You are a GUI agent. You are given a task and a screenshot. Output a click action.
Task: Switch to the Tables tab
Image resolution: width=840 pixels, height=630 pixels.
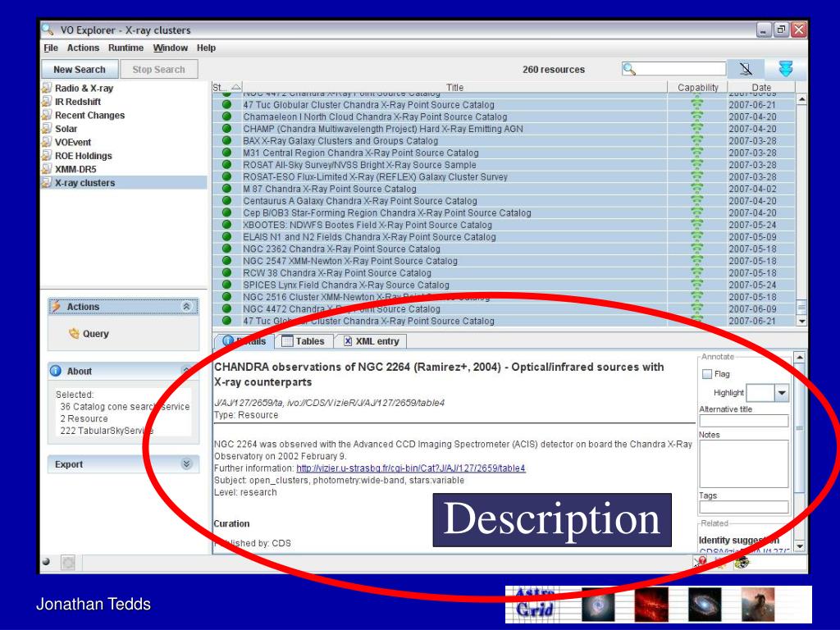304,341
